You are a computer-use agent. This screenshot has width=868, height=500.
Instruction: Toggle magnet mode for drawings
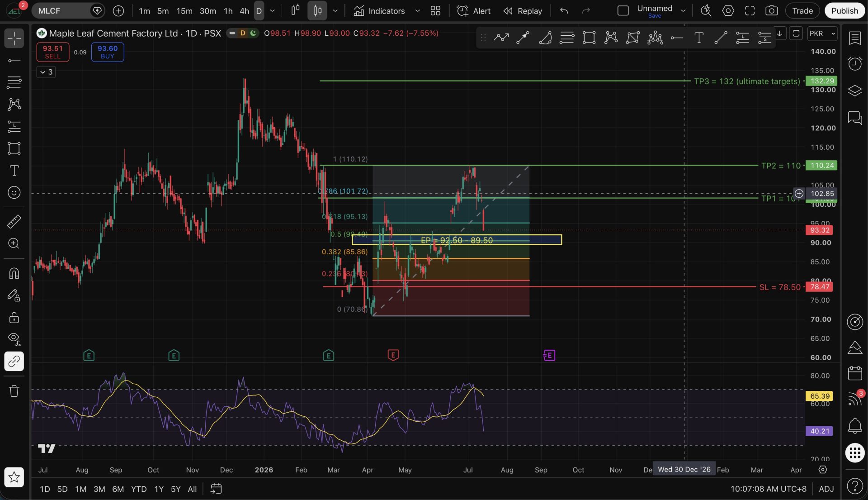(x=14, y=273)
